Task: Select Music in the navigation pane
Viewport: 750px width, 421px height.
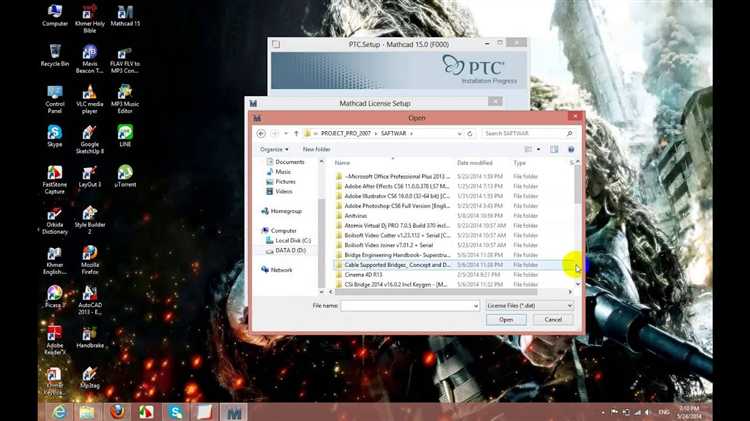Action: click(283, 172)
